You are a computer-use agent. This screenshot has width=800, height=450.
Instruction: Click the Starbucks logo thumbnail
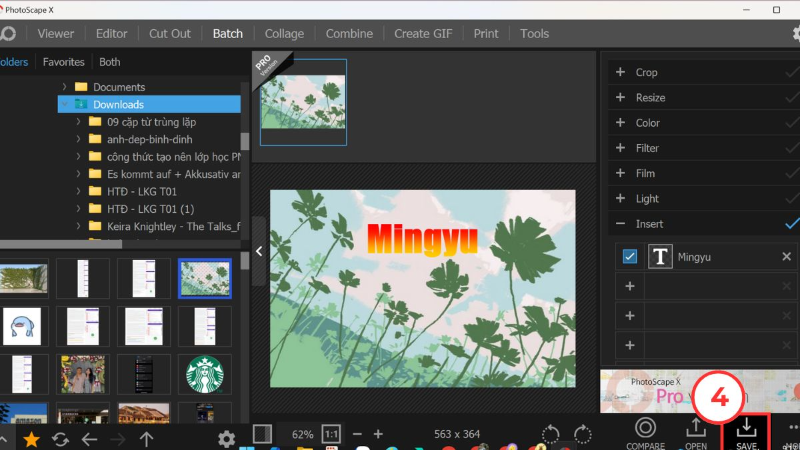pyautogui.click(x=205, y=374)
